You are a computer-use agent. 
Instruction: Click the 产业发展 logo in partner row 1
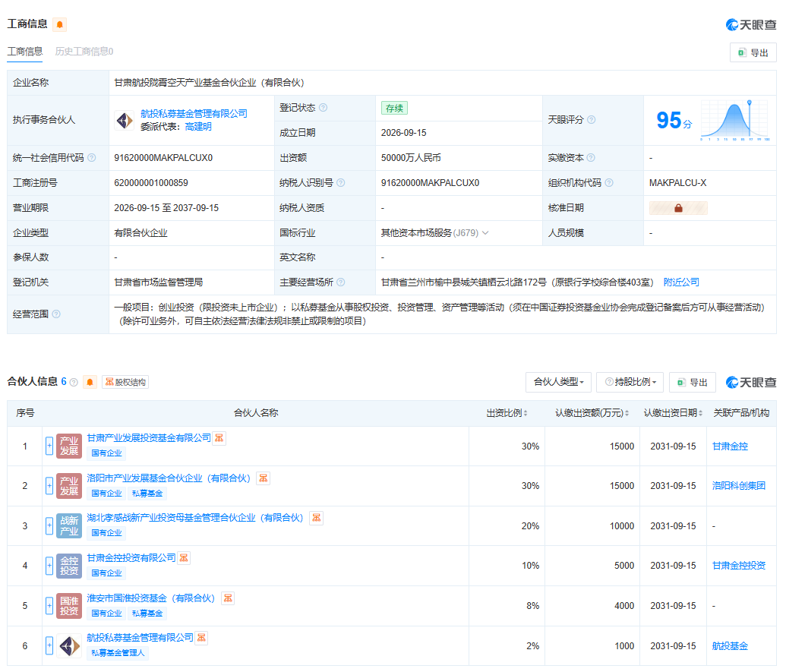[69, 446]
